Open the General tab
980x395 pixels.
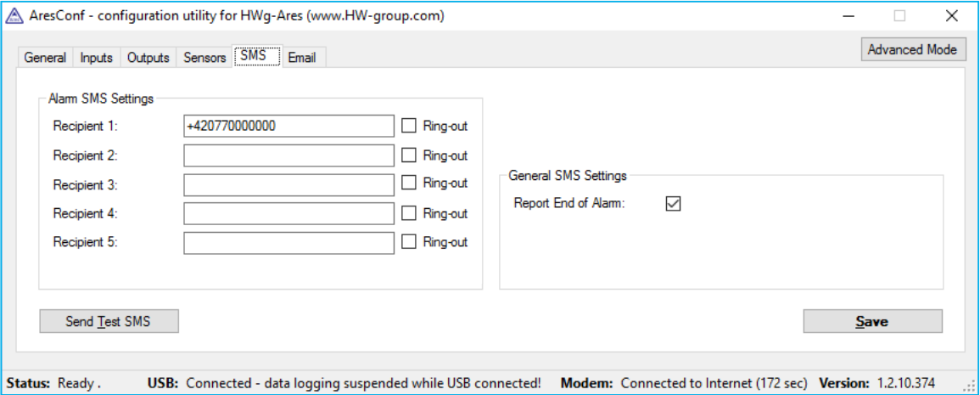click(45, 58)
